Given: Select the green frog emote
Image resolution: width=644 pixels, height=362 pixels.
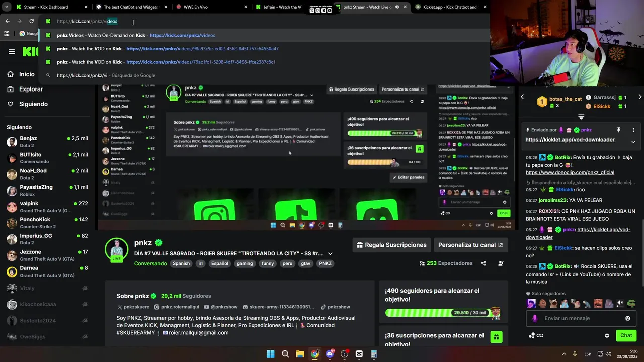Looking at the screenshot, I should pos(631,303).
